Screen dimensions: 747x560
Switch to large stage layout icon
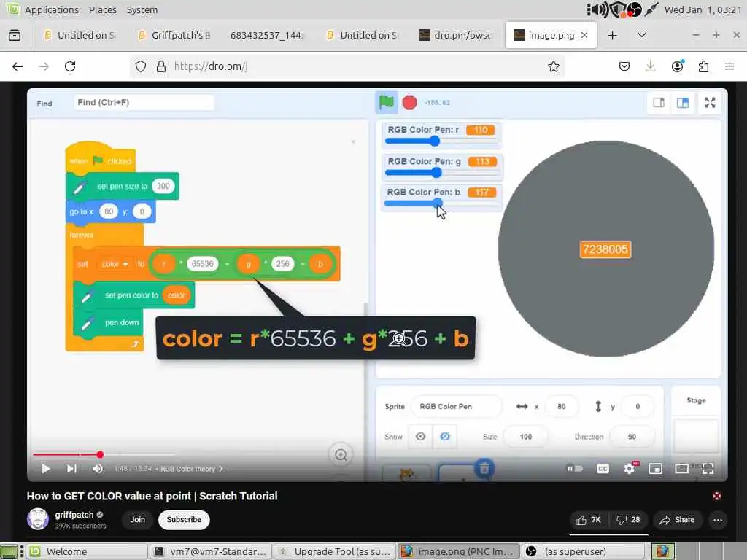(683, 103)
